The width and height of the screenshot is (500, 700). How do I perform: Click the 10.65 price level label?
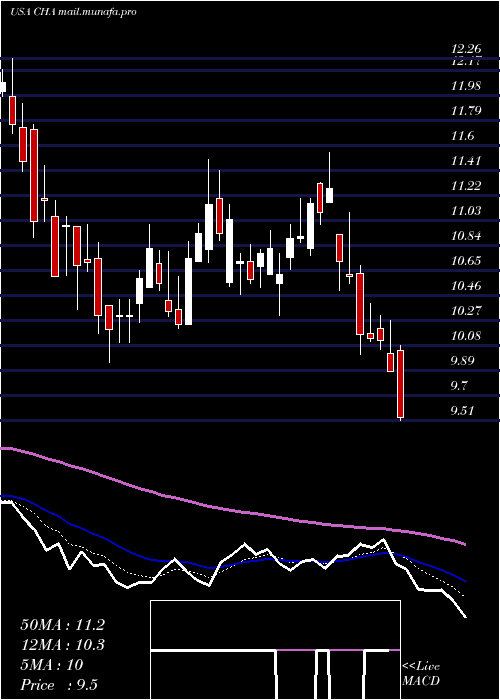click(466, 260)
